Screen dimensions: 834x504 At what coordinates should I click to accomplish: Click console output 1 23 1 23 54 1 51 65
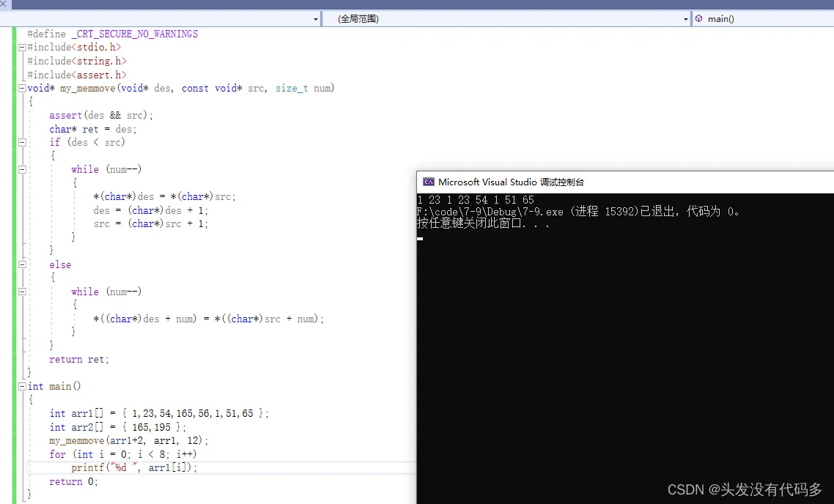pyautogui.click(x=476, y=200)
